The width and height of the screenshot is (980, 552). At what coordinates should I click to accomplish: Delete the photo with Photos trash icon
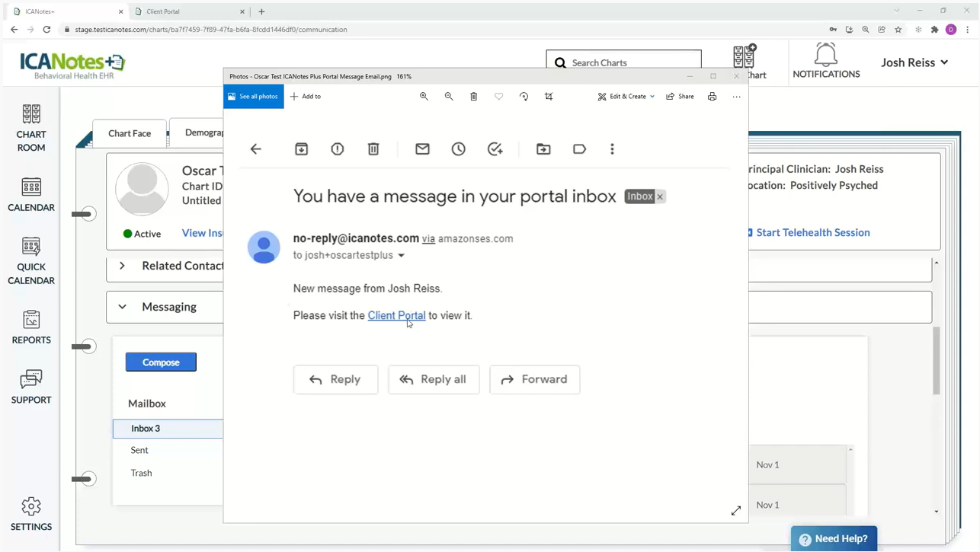pos(474,97)
